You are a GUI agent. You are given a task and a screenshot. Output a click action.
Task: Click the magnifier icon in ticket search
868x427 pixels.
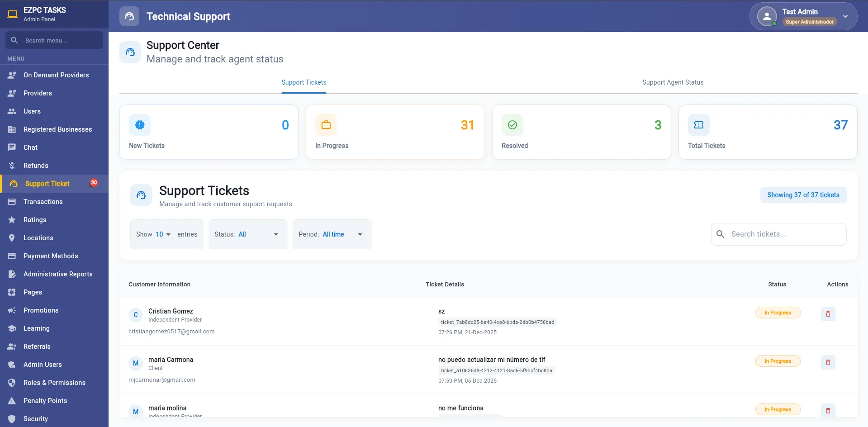coord(721,234)
